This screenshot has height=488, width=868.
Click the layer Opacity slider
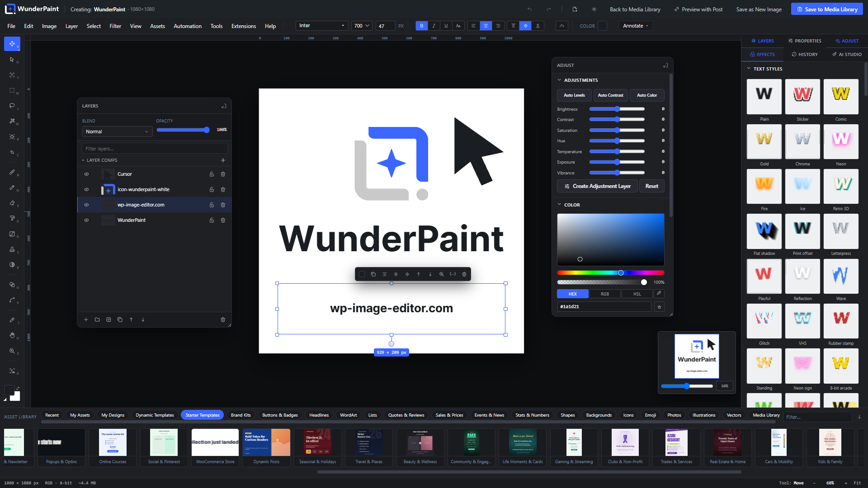[x=183, y=130]
